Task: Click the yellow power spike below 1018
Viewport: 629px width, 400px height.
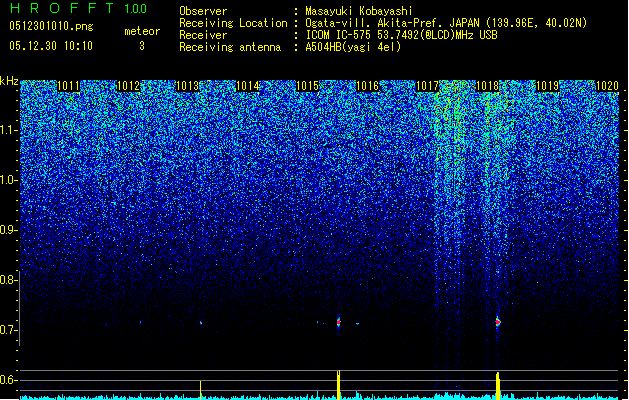Action: (x=498, y=386)
